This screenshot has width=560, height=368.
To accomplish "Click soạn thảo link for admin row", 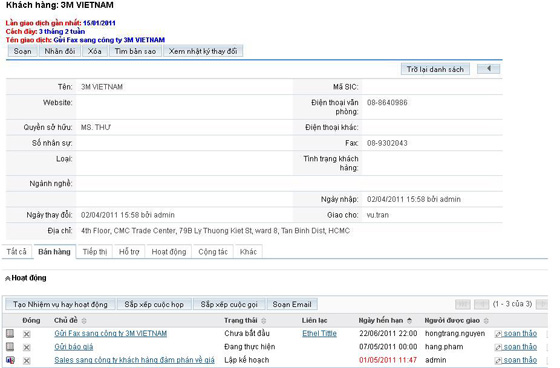I will click(520, 360).
